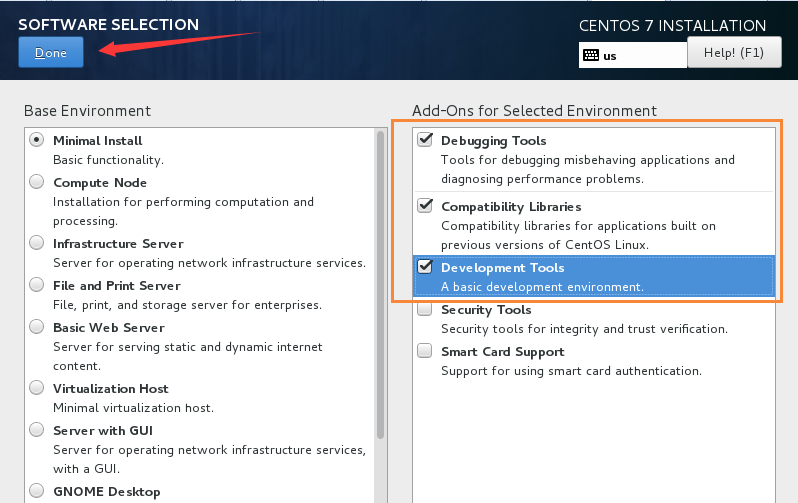Click the 'Compute Node' label text
The height and width of the screenshot is (503, 798).
100,183
